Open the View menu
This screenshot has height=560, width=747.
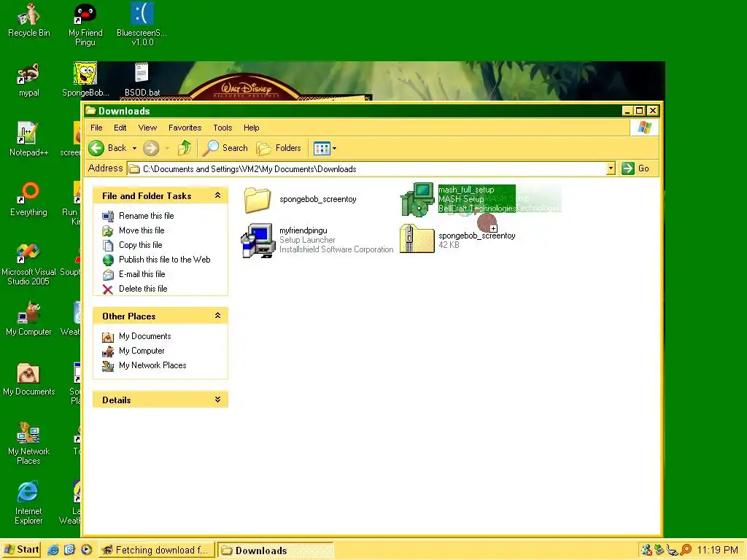click(x=147, y=128)
